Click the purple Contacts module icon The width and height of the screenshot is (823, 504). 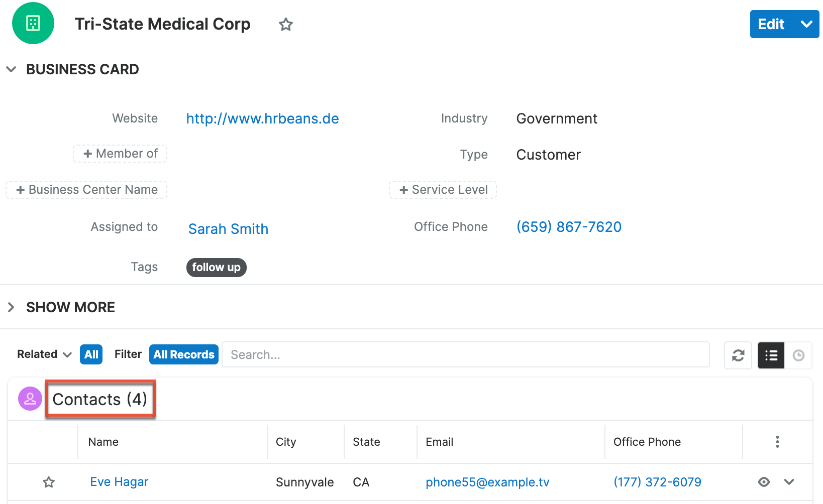point(30,399)
